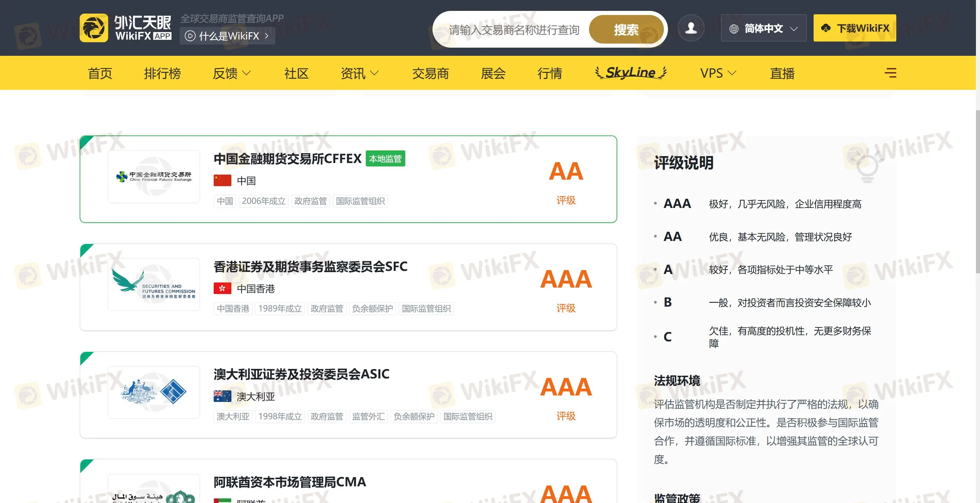The width and height of the screenshot is (980, 503).
Task: Click the Australia flag icon
Action: 222,396
